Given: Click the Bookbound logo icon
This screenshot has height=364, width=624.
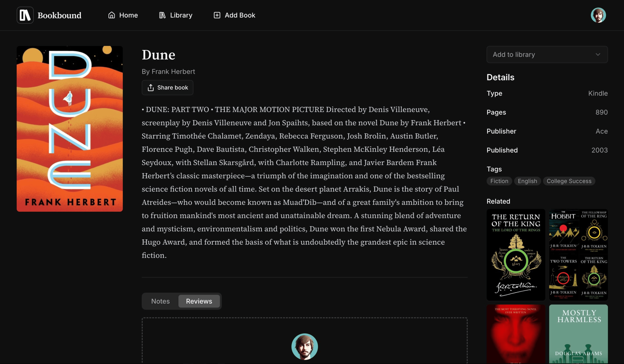Looking at the screenshot, I should click(25, 15).
